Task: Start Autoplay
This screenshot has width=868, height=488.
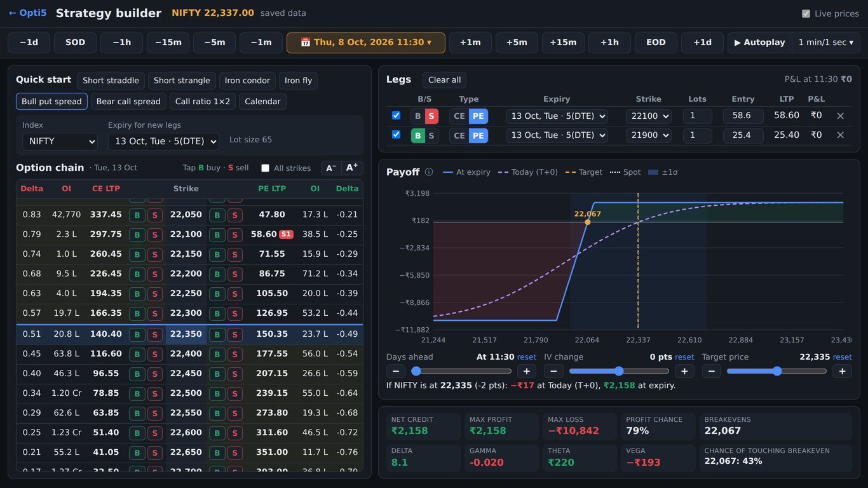Action: click(760, 43)
